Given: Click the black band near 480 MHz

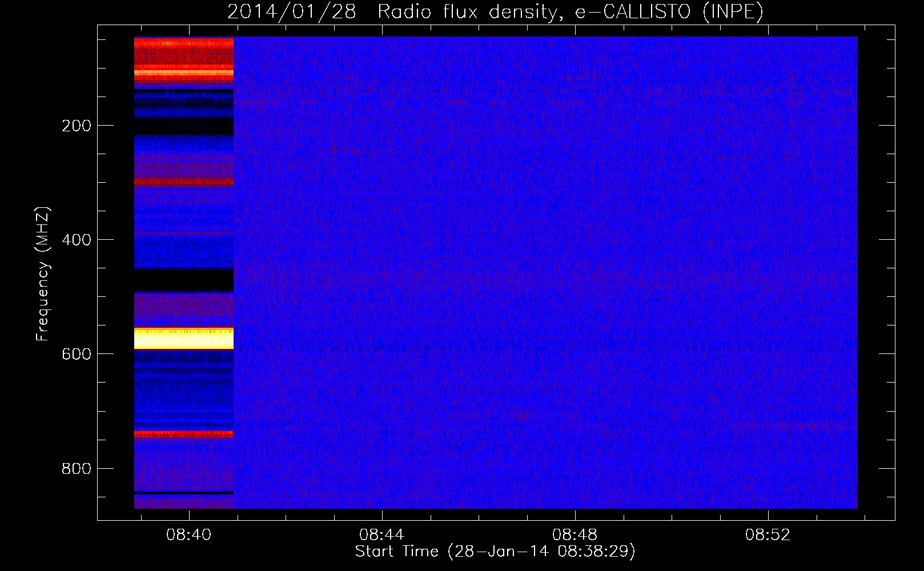Looking at the screenshot, I should coord(184,280).
